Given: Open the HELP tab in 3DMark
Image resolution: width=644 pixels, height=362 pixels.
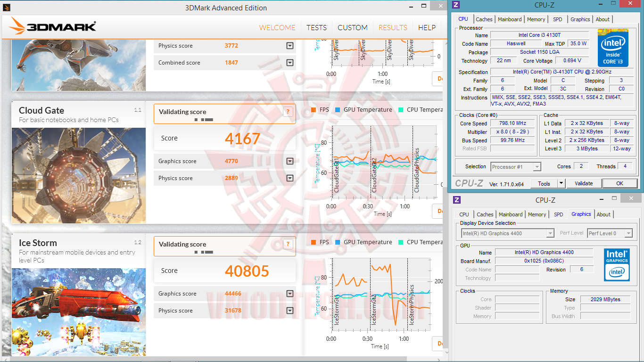Looking at the screenshot, I should (x=427, y=27).
